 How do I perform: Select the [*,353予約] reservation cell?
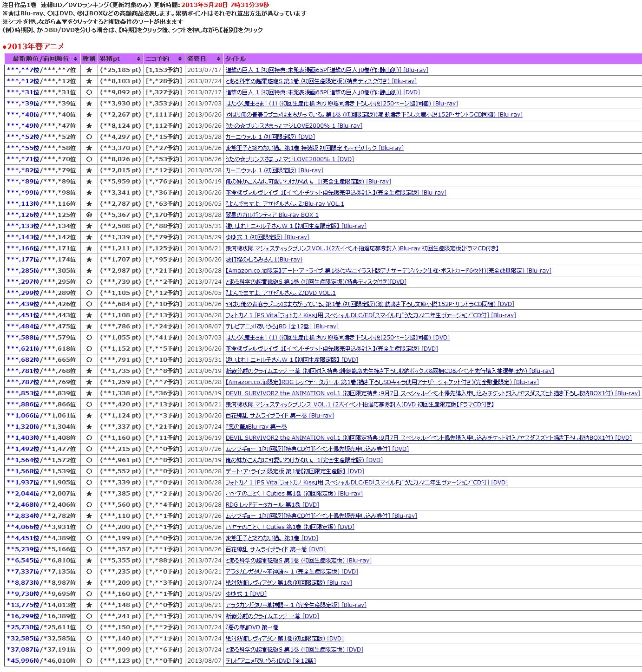(164, 104)
